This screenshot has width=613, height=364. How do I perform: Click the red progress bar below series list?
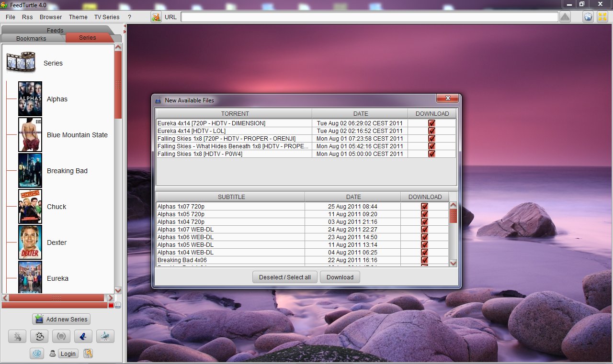point(55,305)
